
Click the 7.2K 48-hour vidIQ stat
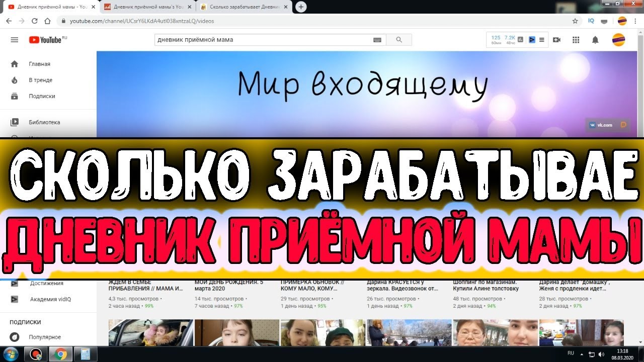[x=510, y=40]
